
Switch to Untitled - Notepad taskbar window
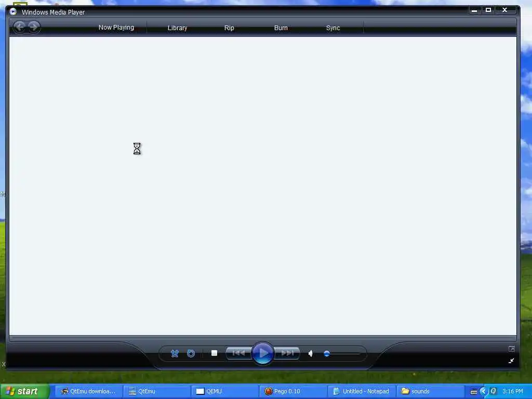tap(361, 391)
